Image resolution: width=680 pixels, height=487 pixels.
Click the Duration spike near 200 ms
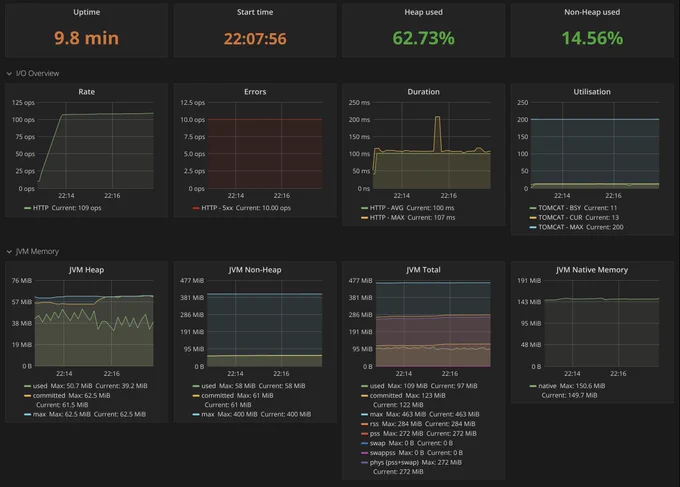pos(438,118)
